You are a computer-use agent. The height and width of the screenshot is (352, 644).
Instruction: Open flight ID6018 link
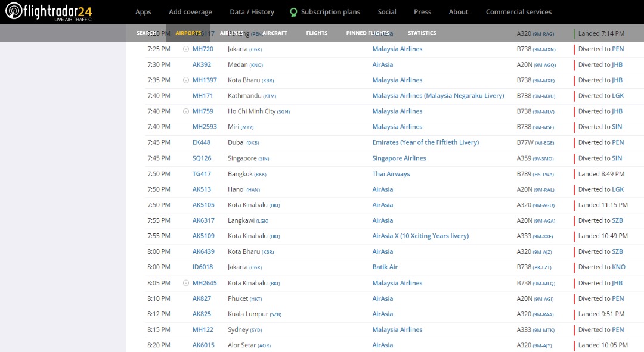tap(203, 267)
